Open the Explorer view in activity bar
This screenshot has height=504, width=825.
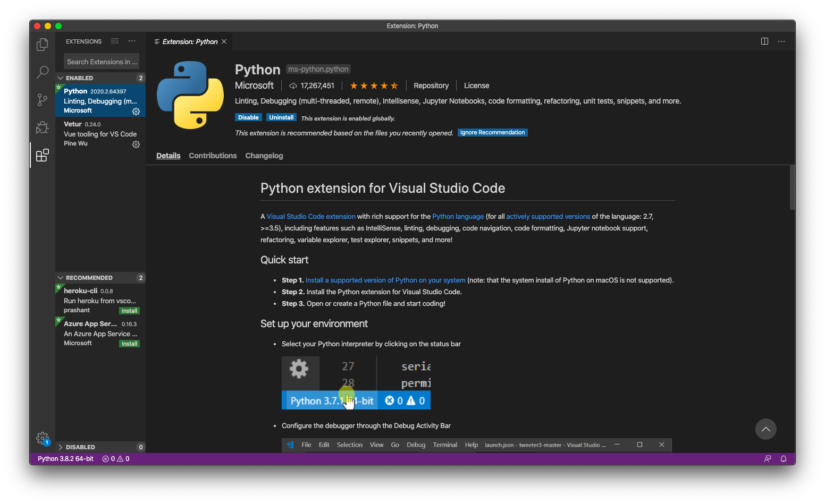(43, 45)
